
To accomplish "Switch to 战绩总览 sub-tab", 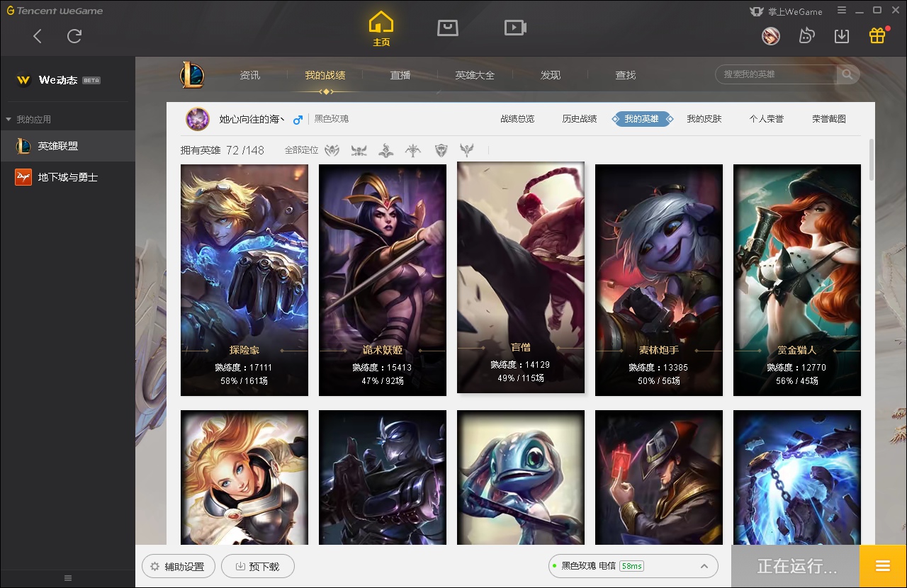I will 517,119.
